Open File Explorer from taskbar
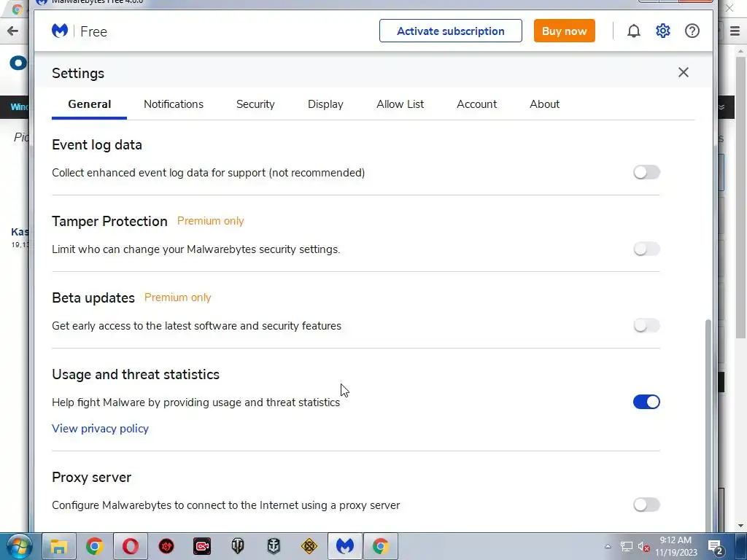 pos(59,546)
